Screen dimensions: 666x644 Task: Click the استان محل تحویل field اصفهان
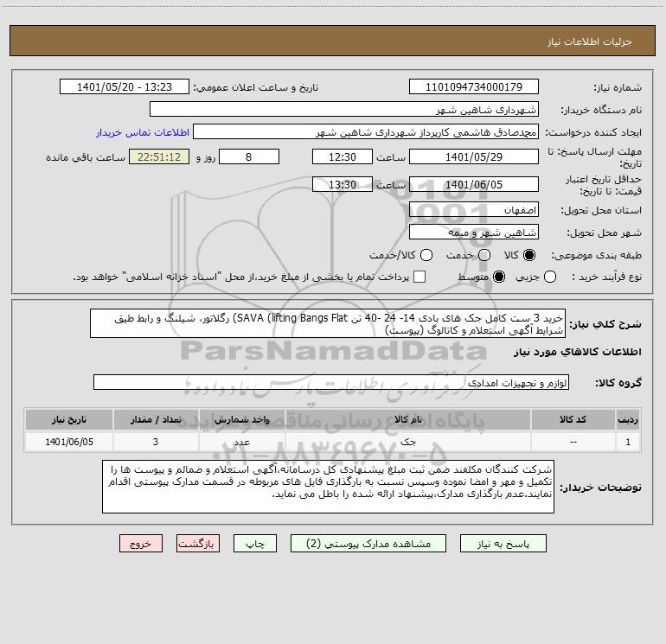point(474,209)
